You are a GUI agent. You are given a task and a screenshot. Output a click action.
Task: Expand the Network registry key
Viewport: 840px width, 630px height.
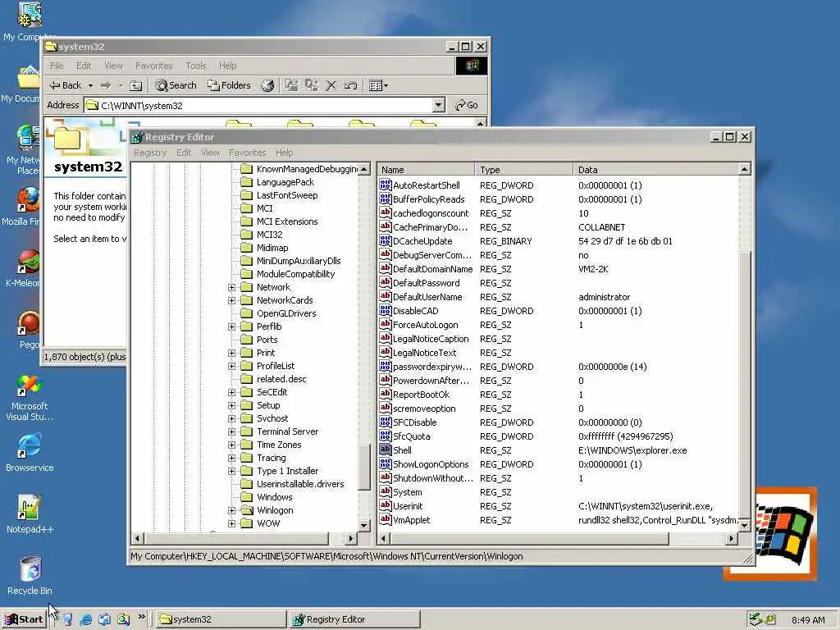coord(232,287)
